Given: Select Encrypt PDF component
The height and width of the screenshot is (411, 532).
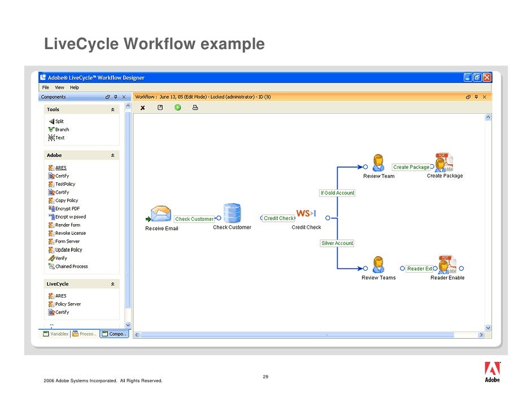Looking at the screenshot, I should point(64,208).
